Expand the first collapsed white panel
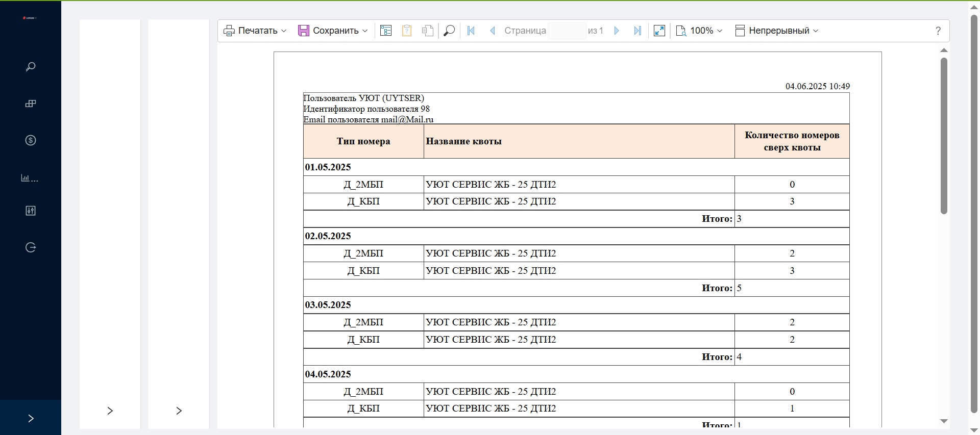The height and width of the screenshot is (435, 980). [x=110, y=411]
